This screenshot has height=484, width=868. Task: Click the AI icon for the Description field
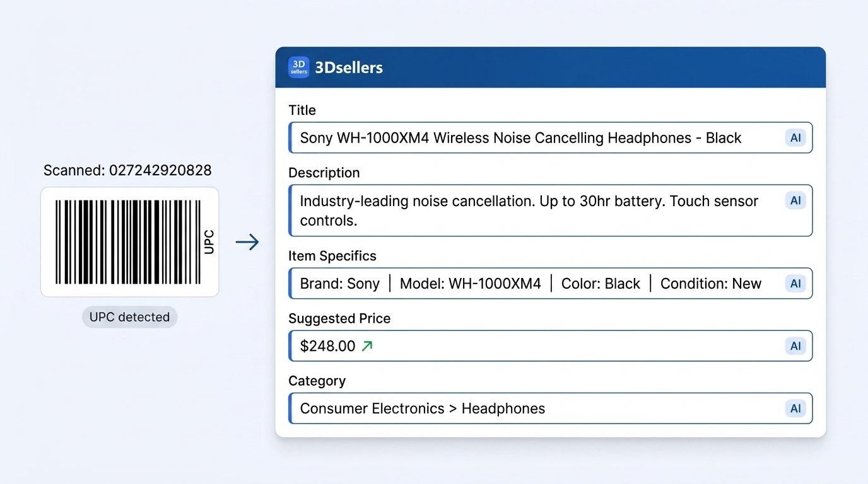click(x=795, y=200)
